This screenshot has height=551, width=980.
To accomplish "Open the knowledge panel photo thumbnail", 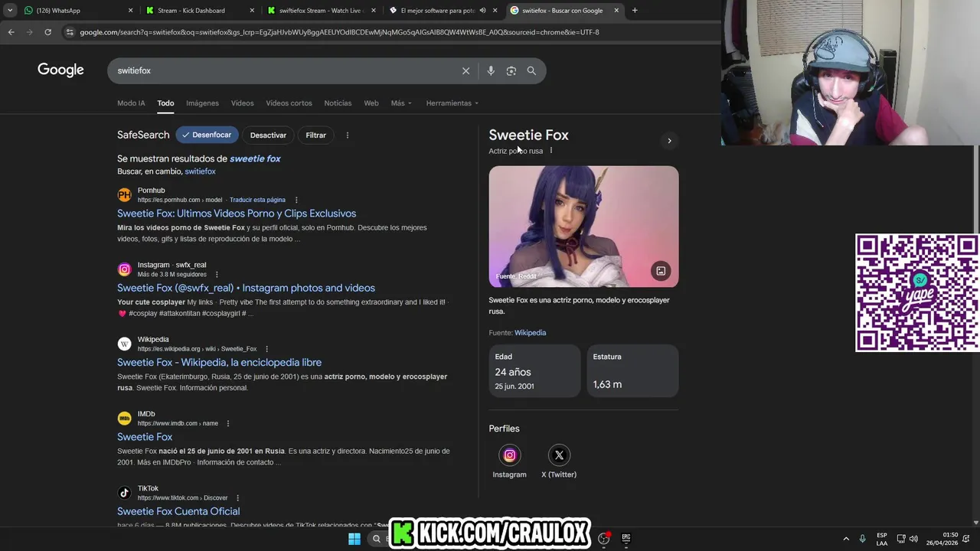I will (x=583, y=227).
